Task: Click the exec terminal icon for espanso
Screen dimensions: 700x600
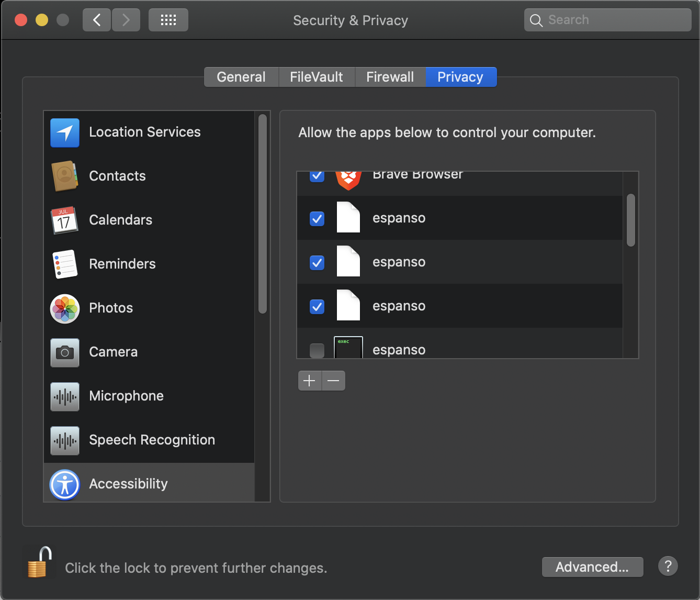Action: coord(348,348)
